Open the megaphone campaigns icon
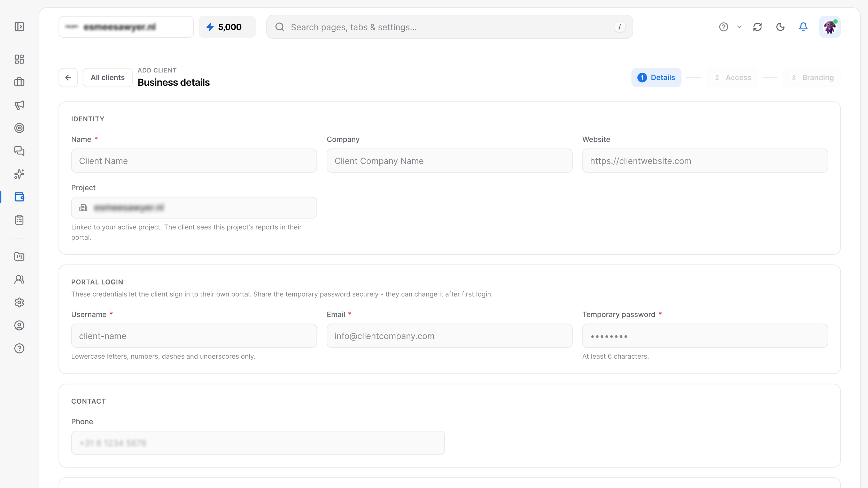The image size is (868, 488). (x=19, y=105)
